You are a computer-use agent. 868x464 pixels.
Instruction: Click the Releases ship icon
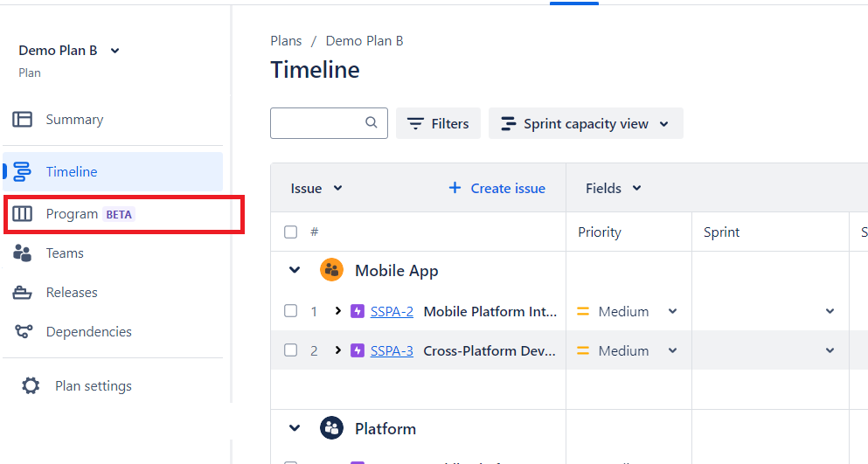22,293
